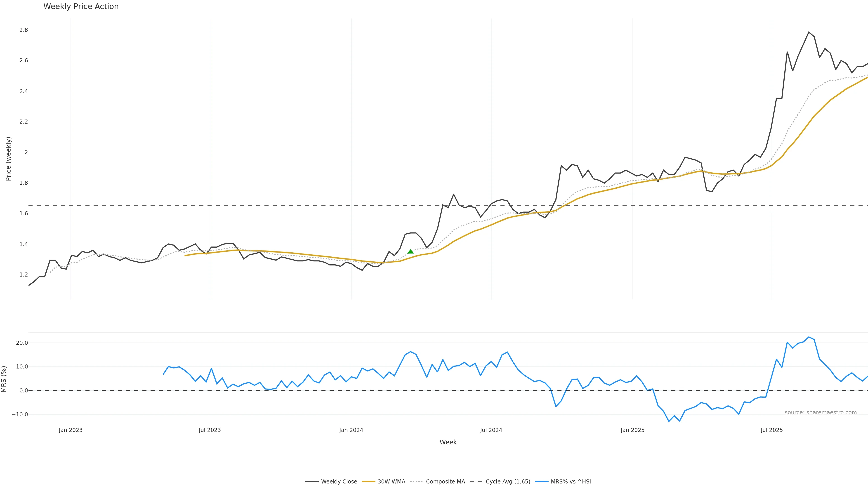Click the Jul 2024 x-axis tick label
Image resolution: width=868 pixels, height=488 pixels.
pyautogui.click(x=491, y=430)
